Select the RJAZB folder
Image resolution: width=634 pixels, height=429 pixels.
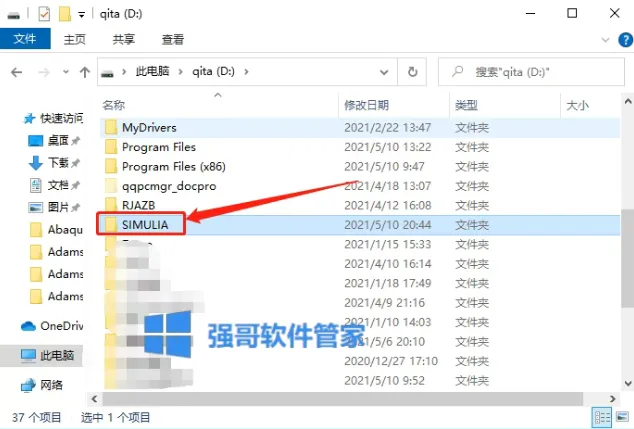(x=360, y=205)
